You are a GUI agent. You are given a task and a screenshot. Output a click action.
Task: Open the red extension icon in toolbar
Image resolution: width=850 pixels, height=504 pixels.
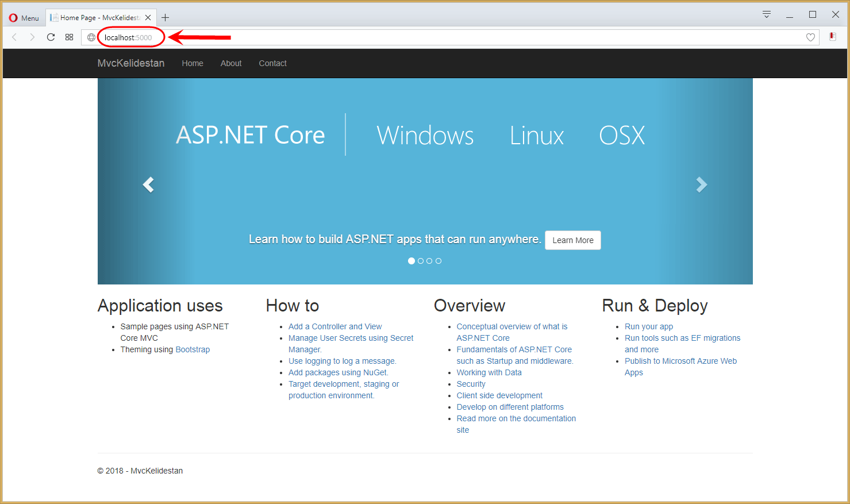833,37
